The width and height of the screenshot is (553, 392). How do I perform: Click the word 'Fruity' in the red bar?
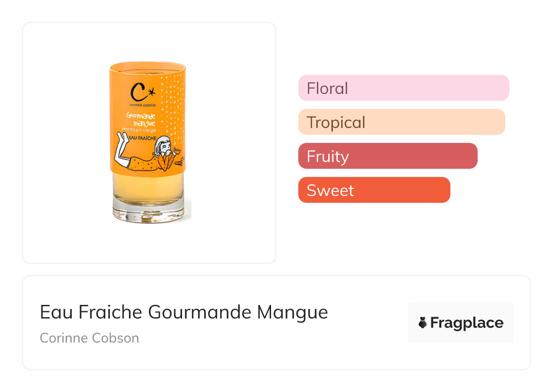[328, 156]
